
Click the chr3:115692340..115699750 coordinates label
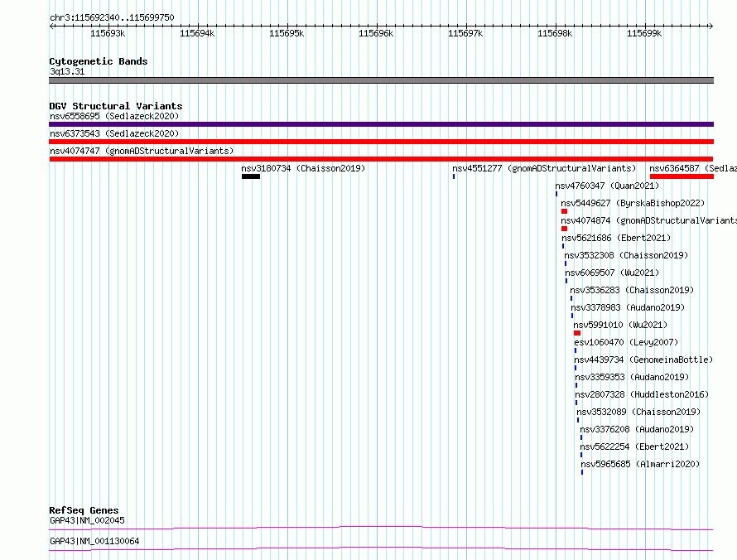[x=112, y=17]
